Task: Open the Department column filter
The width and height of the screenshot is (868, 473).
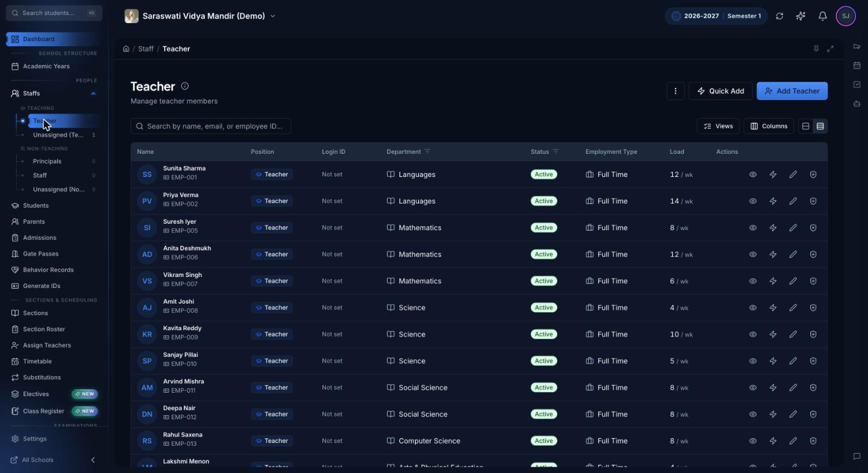Action: point(428,152)
